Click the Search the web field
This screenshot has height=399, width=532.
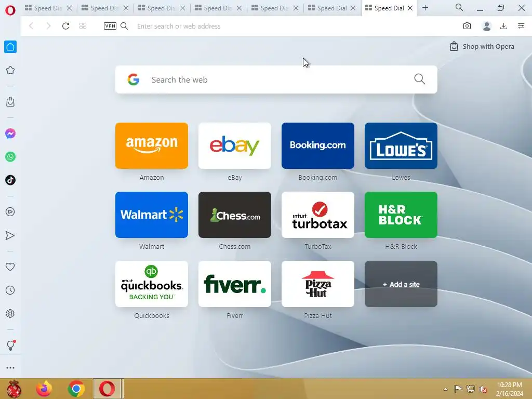(x=276, y=79)
